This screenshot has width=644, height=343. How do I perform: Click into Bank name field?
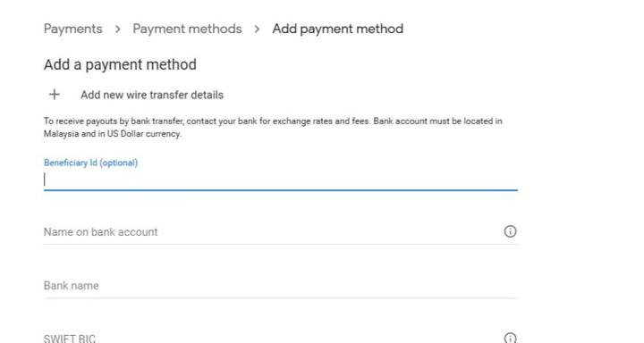pos(281,286)
